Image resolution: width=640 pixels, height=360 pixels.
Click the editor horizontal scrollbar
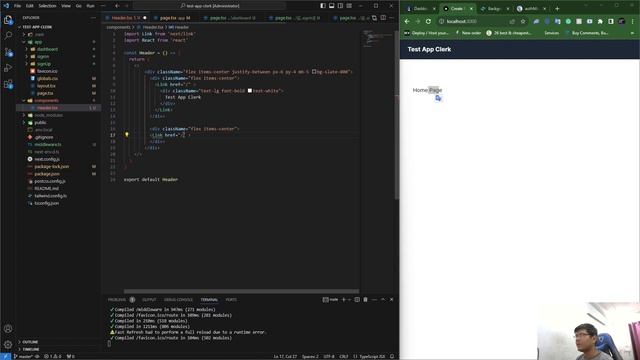(241, 291)
